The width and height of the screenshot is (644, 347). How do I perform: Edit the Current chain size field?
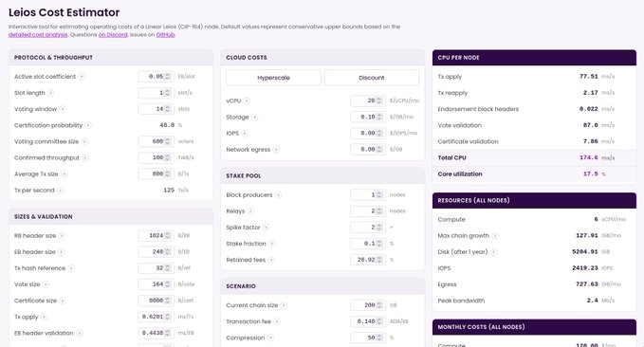pos(368,305)
